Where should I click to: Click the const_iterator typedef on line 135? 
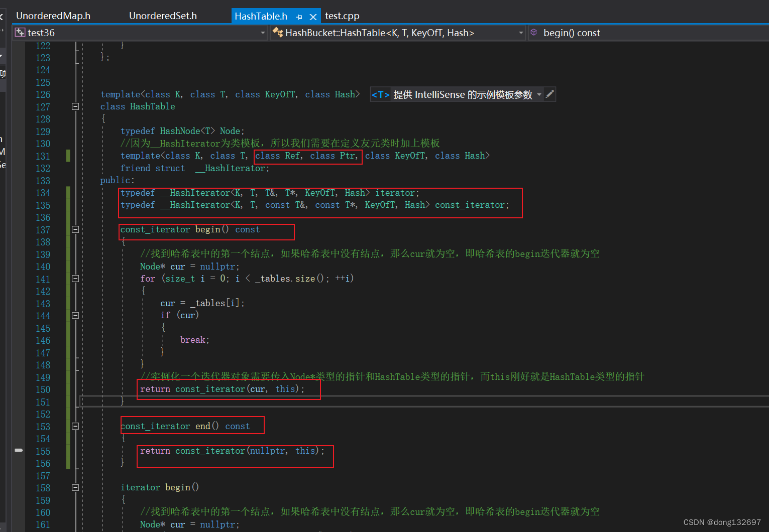[x=315, y=205]
